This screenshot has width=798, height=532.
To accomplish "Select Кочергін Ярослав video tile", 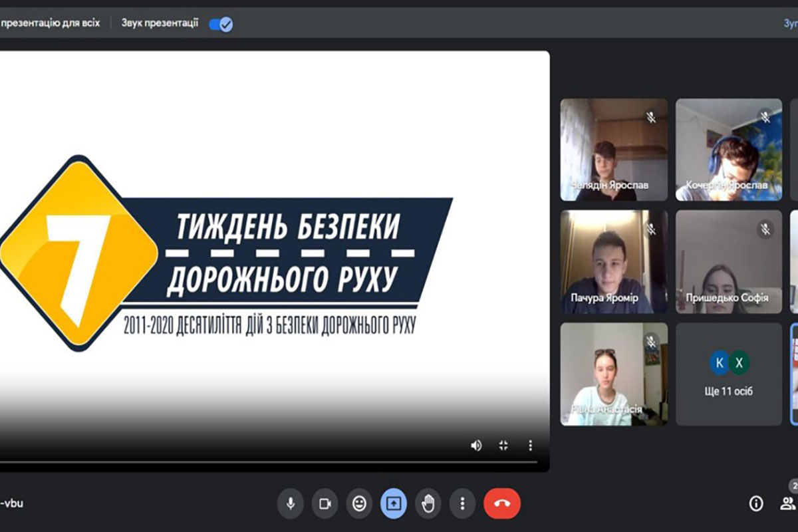I will coord(729,150).
